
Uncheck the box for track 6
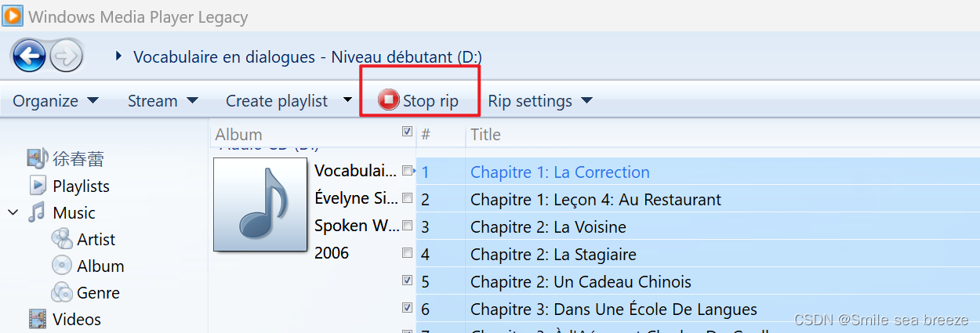coord(407,307)
